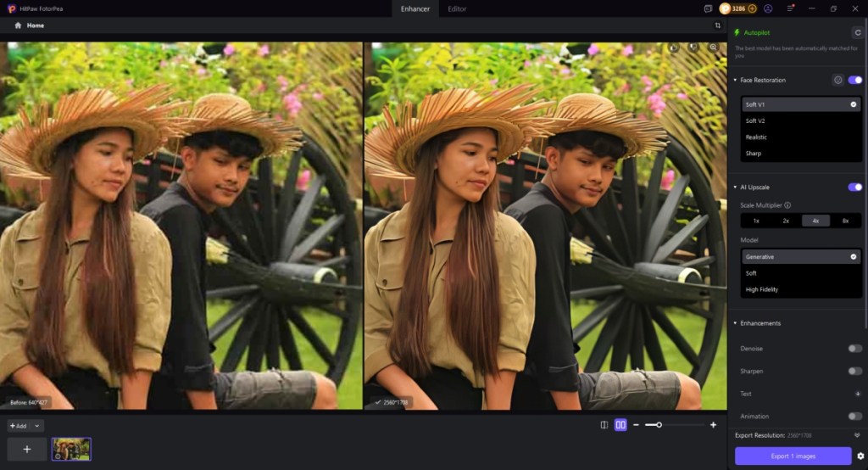The image size is (868, 470).
Task: Click the gold coin credits icon
Action: 725,8
